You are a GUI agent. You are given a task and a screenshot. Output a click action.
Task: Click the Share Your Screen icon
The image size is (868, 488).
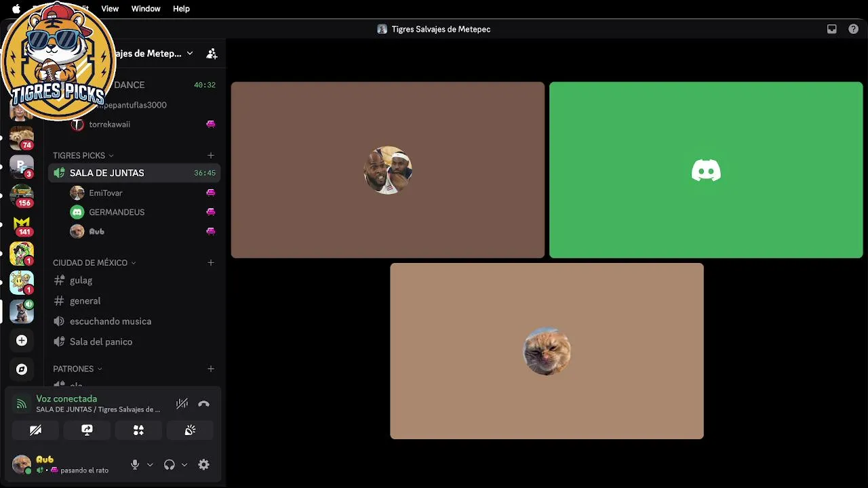click(87, 430)
